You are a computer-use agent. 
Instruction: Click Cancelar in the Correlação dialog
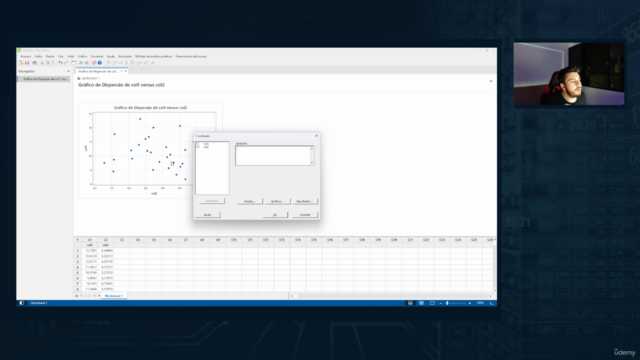click(x=305, y=215)
